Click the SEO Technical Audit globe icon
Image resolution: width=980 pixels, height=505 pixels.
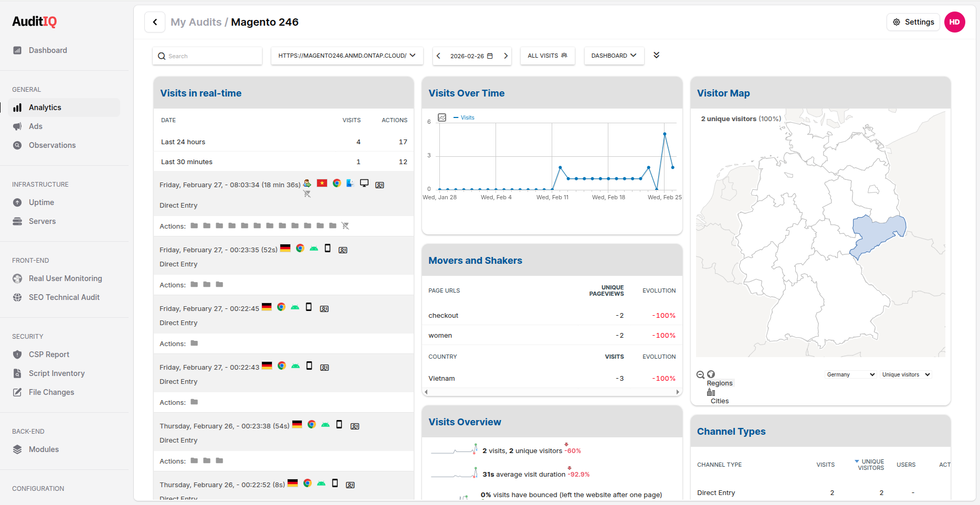click(x=17, y=297)
